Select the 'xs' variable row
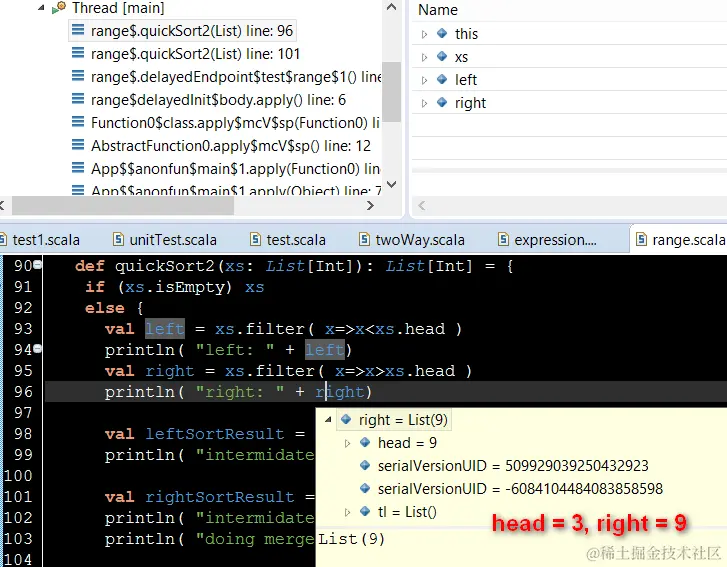Image resolution: width=727 pixels, height=567 pixels. coord(569,57)
